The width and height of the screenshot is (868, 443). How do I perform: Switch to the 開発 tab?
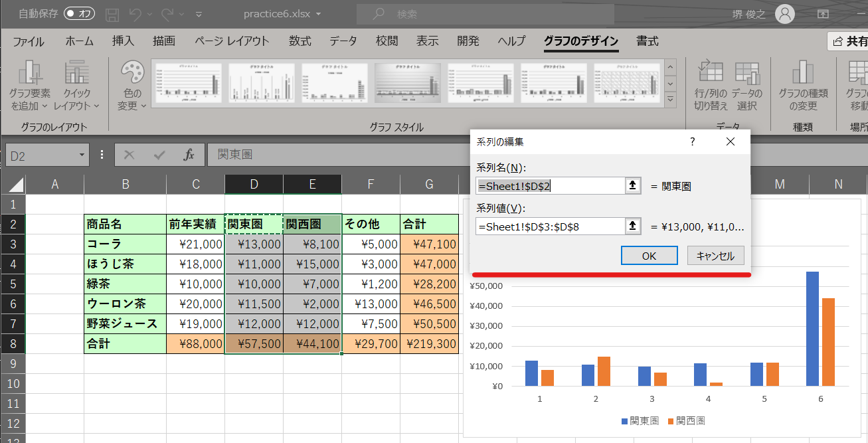pos(468,41)
